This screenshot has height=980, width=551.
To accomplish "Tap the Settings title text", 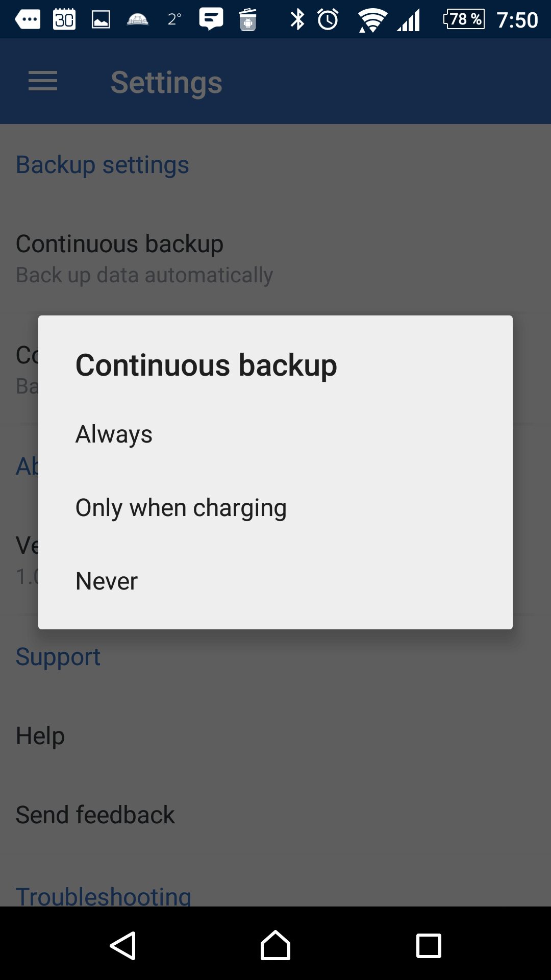I will 166,83.
